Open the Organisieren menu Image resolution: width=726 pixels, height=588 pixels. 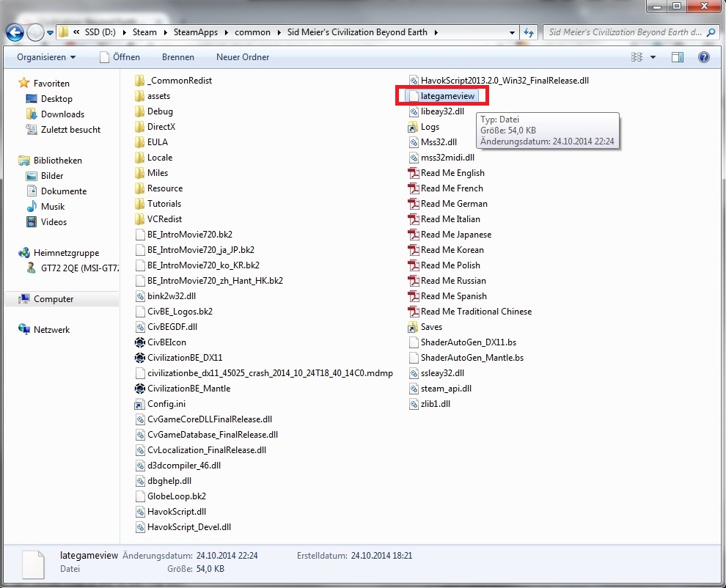46,57
